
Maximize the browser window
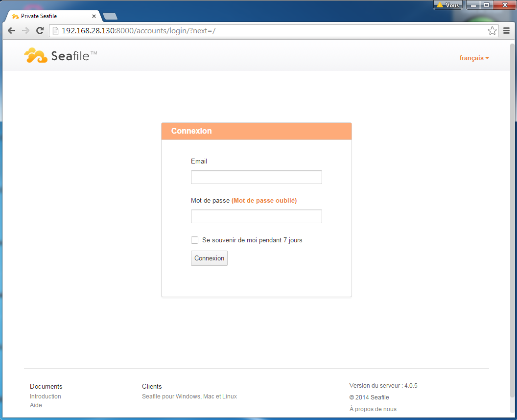(x=487, y=5)
